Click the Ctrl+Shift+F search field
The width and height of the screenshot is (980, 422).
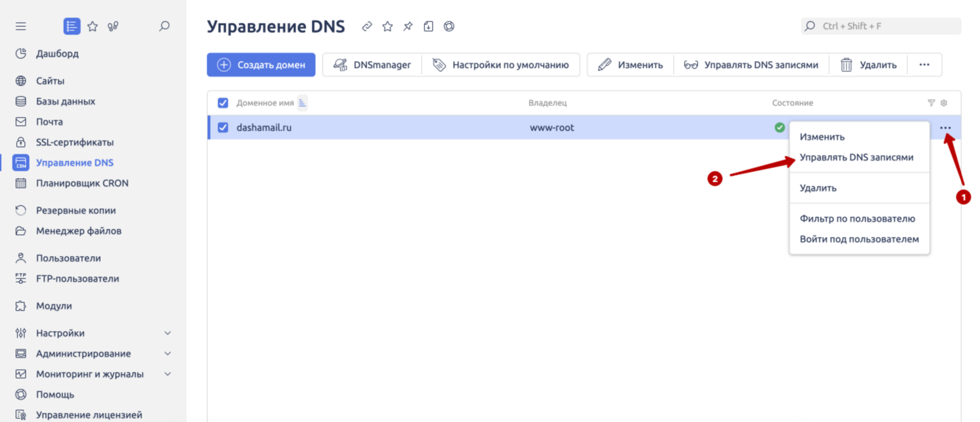tap(881, 26)
